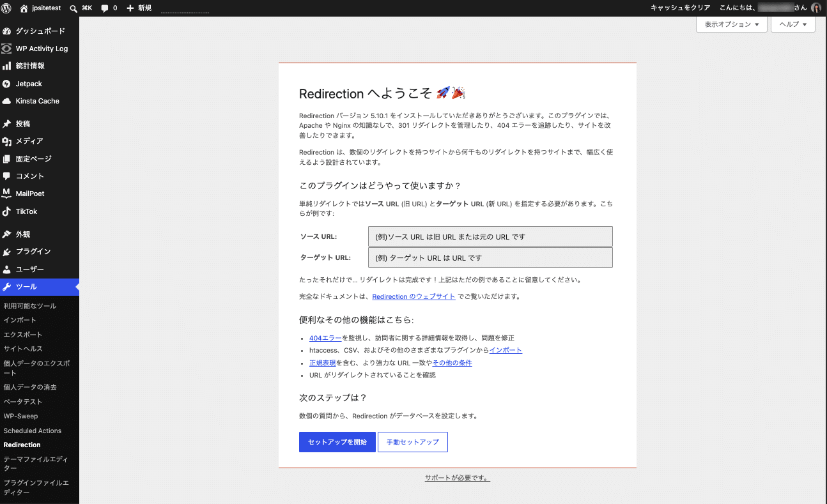Click the 便利なその他の機能はこちら heading
827x504 pixels.
pos(356,319)
